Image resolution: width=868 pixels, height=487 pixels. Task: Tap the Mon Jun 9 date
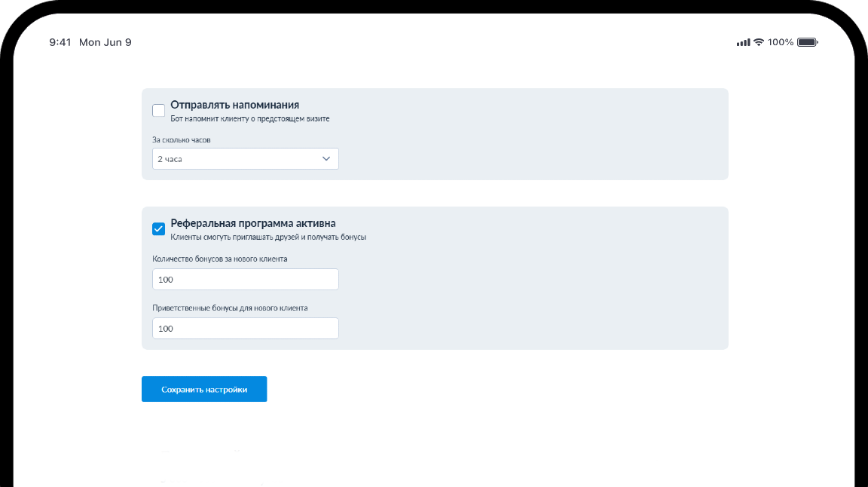105,42
